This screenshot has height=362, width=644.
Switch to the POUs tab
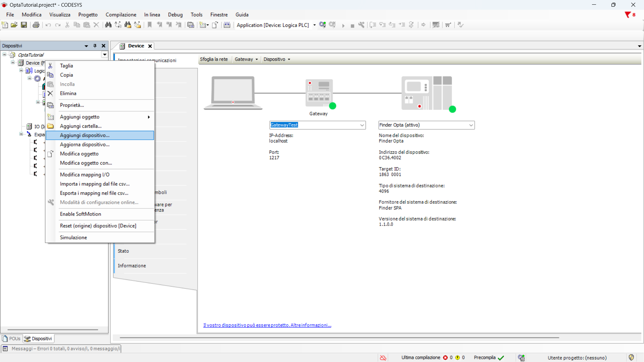[12, 339]
